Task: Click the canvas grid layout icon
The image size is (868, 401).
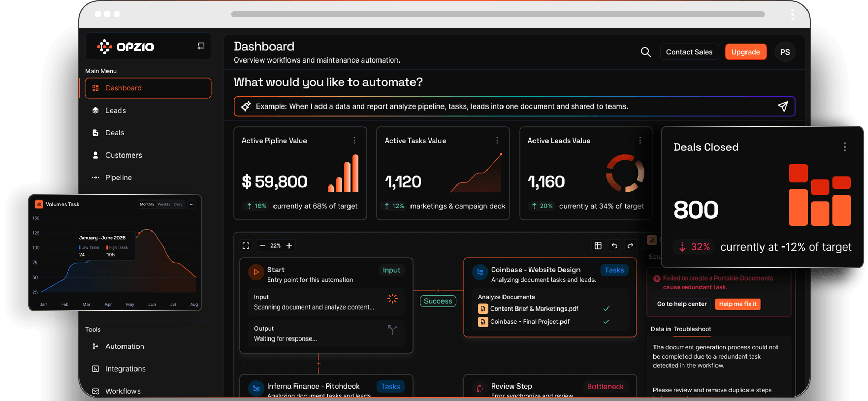Action: [x=598, y=245]
